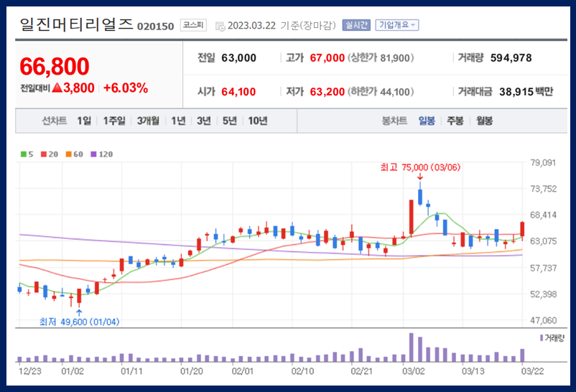The width and height of the screenshot is (576, 392).
Task: Click the current price 66,800
Action: coord(55,66)
